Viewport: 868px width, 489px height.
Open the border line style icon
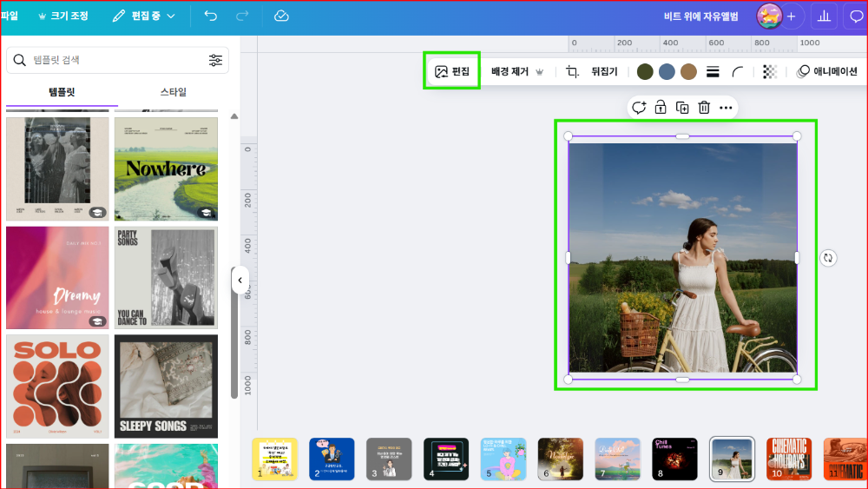click(713, 71)
